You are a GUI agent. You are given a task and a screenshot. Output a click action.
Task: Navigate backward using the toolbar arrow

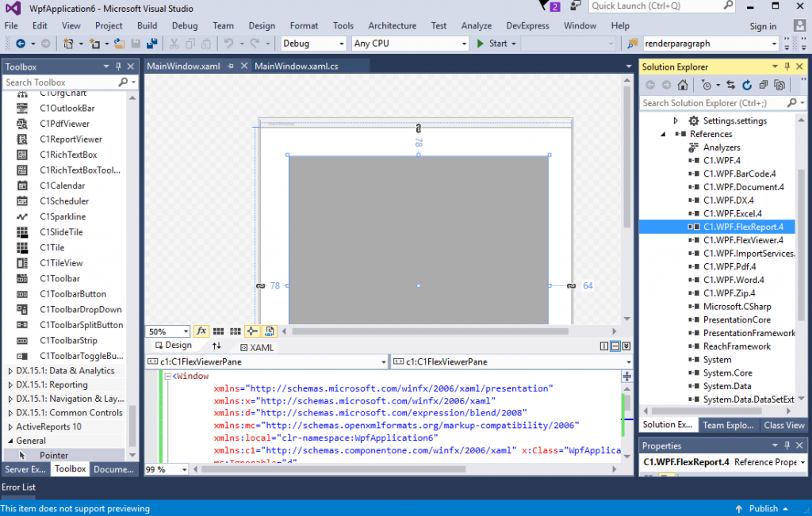(20, 44)
